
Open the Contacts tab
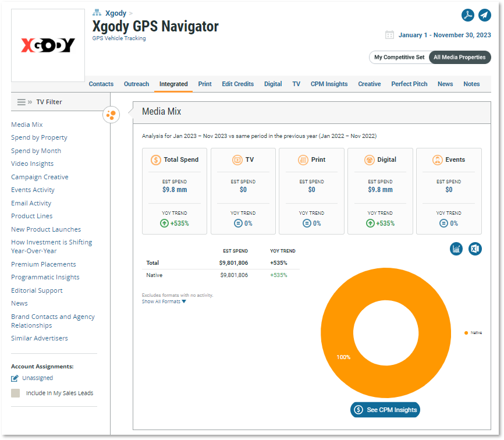[101, 84]
